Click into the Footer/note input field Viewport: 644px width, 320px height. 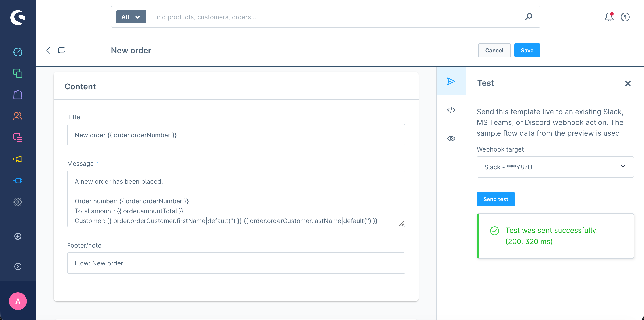236,263
